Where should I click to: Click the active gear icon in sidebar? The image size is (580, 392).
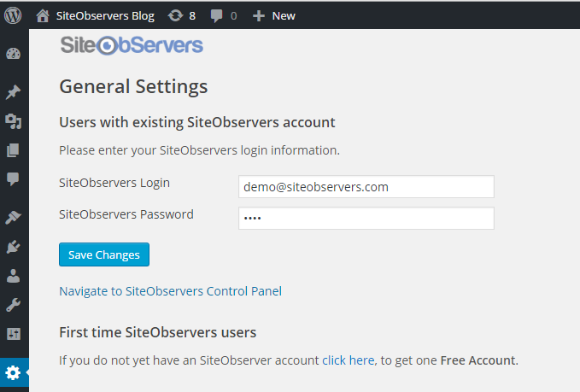coord(14,372)
